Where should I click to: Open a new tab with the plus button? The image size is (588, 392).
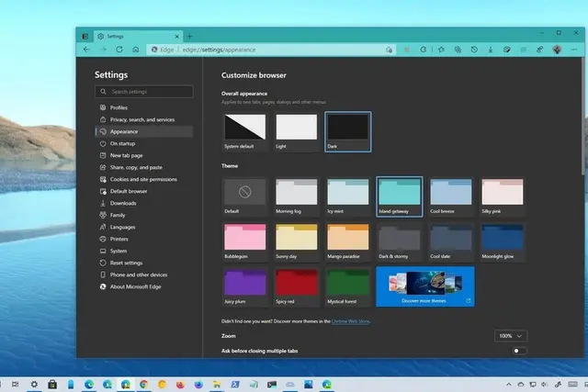pos(190,37)
